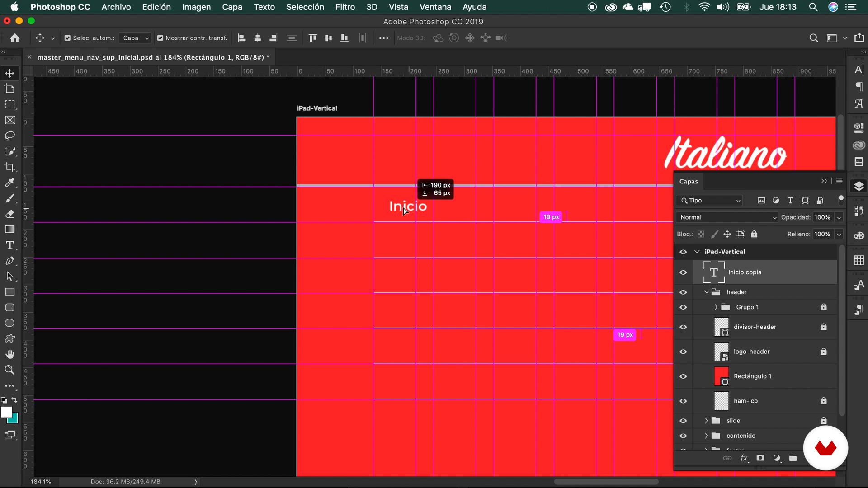Open the Edición menu
Image resolution: width=868 pixels, height=488 pixels.
point(156,7)
